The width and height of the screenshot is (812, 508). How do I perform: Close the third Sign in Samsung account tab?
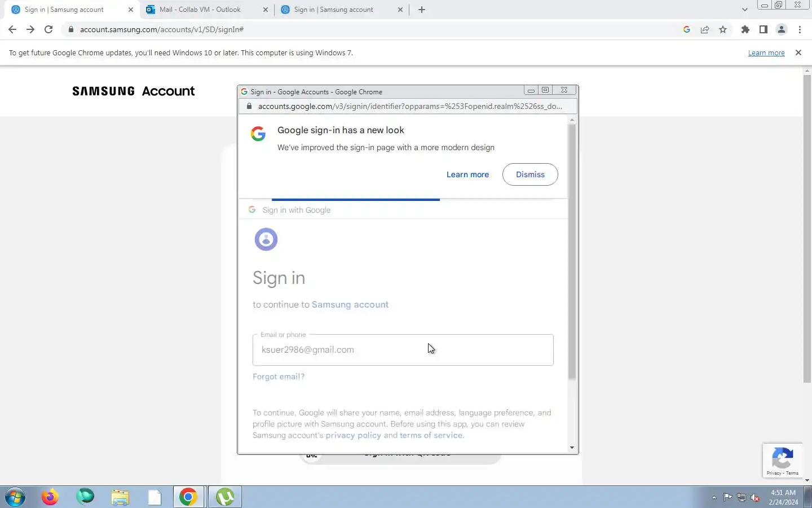click(400, 10)
